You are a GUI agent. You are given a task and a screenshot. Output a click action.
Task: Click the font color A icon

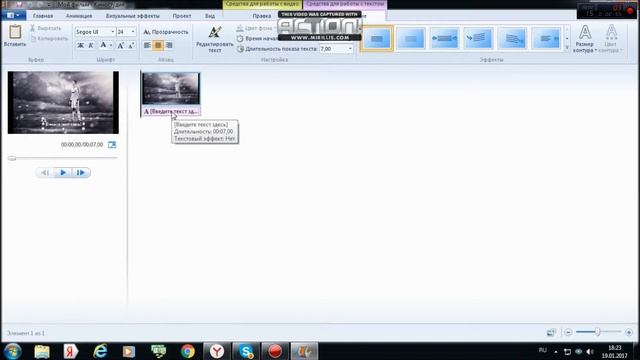[103, 45]
